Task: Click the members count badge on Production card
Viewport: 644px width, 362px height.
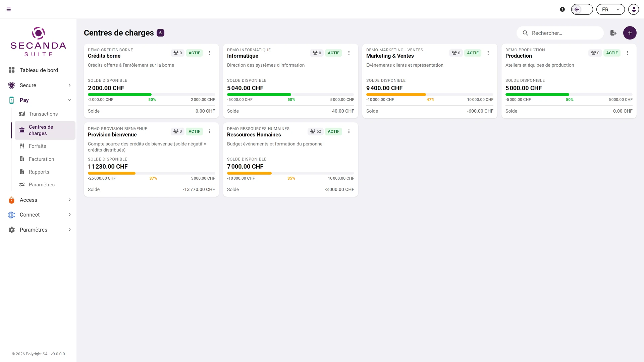Action: click(595, 53)
